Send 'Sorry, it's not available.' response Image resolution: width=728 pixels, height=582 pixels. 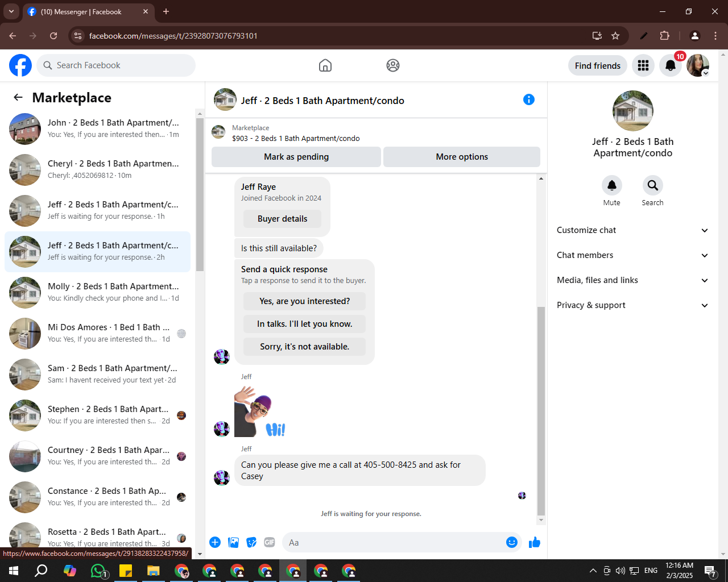(x=304, y=347)
